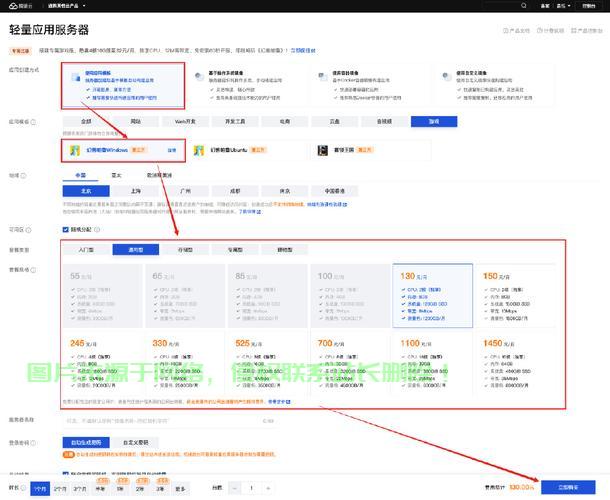Select the Web development template category tab
The width and height of the screenshot is (610, 500).
click(185, 121)
